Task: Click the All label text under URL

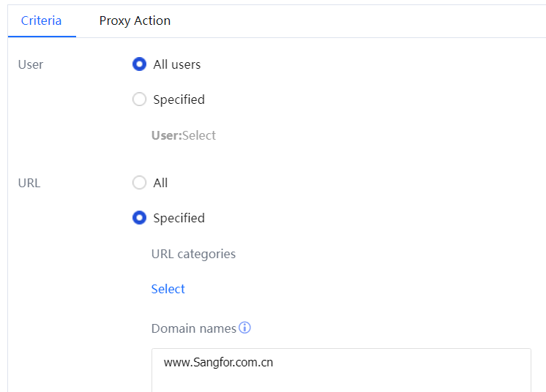Action: pos(160,183)
